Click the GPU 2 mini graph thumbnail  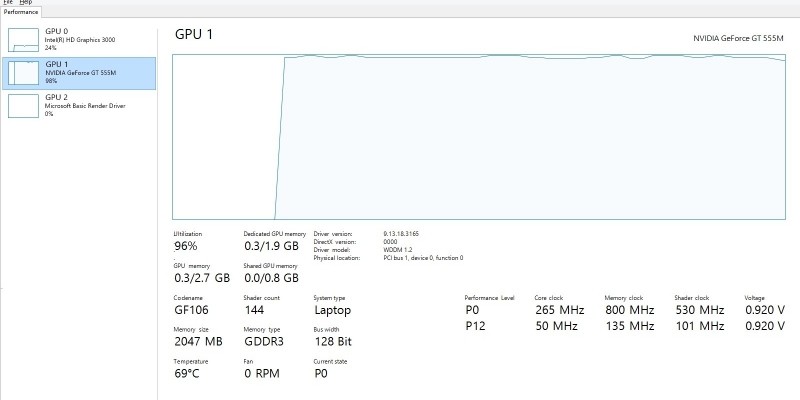(x=23, y=105)
